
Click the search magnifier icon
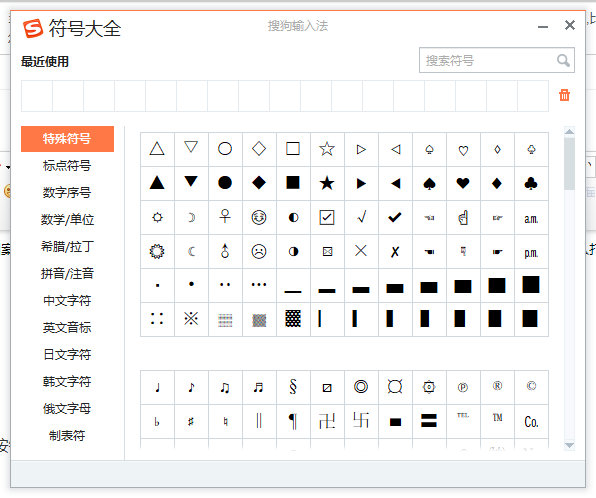coord(563,60)
